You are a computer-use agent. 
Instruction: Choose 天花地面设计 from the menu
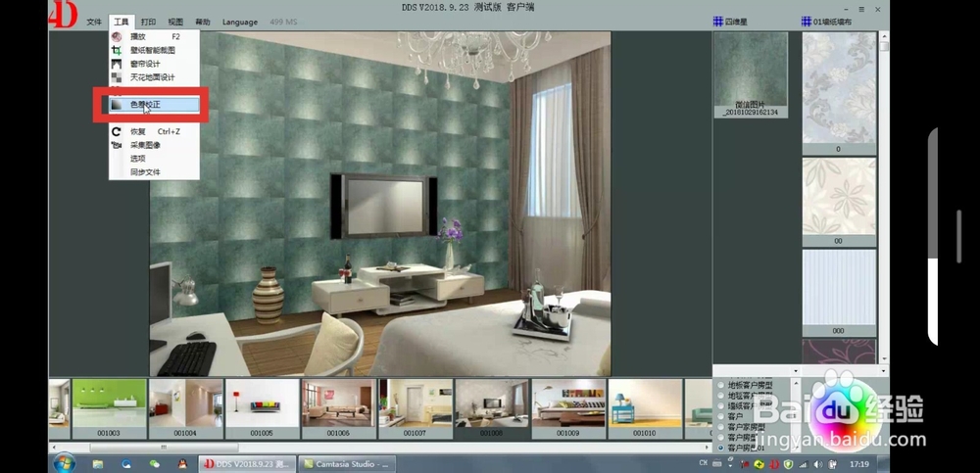(155, 77)
